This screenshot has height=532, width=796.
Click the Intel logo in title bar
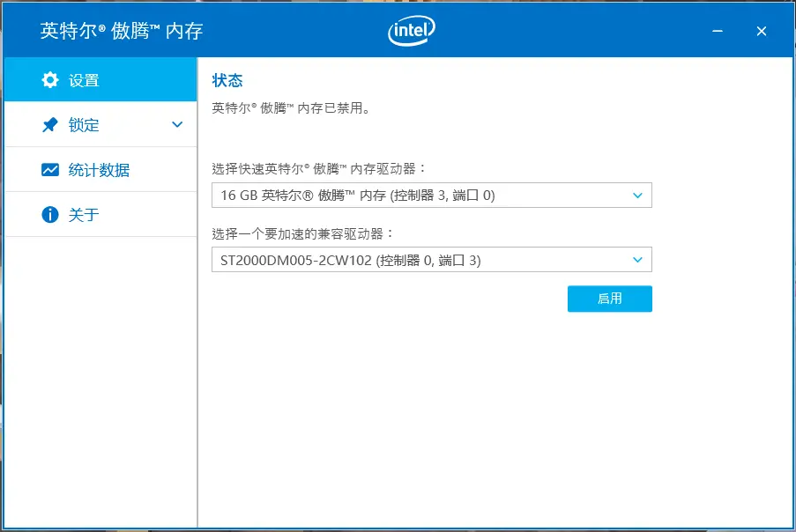412,31
